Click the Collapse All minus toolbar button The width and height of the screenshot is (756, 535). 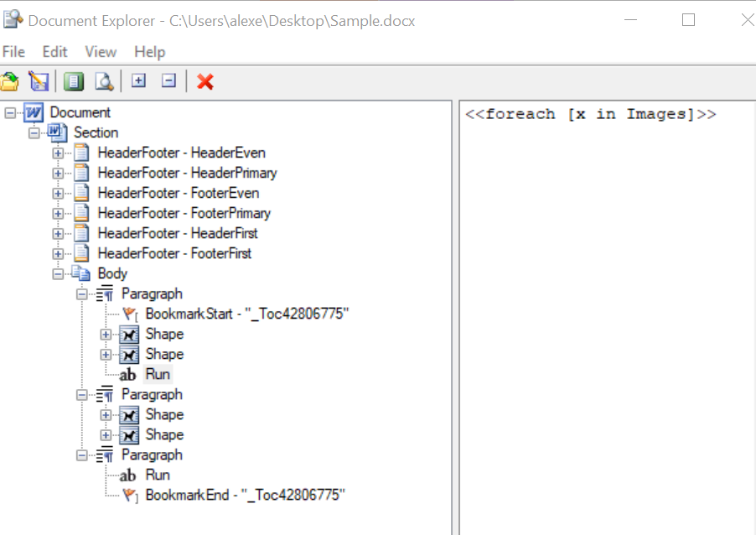click(168, 81)
